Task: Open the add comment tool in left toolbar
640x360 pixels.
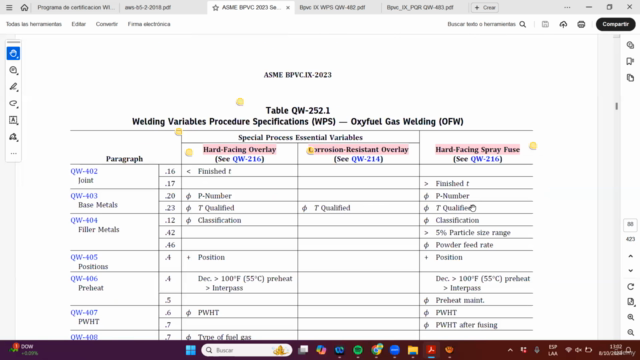Action: 13,70
